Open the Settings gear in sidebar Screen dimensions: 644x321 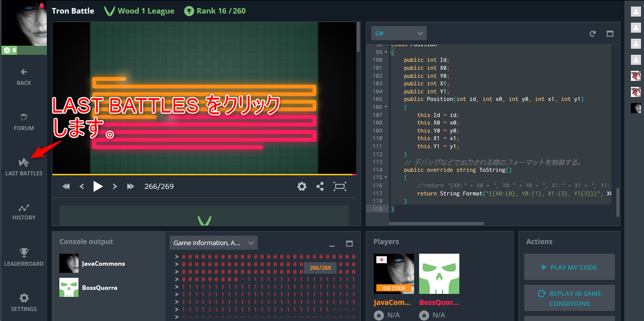pyautogui.click(x=24, y=302)
